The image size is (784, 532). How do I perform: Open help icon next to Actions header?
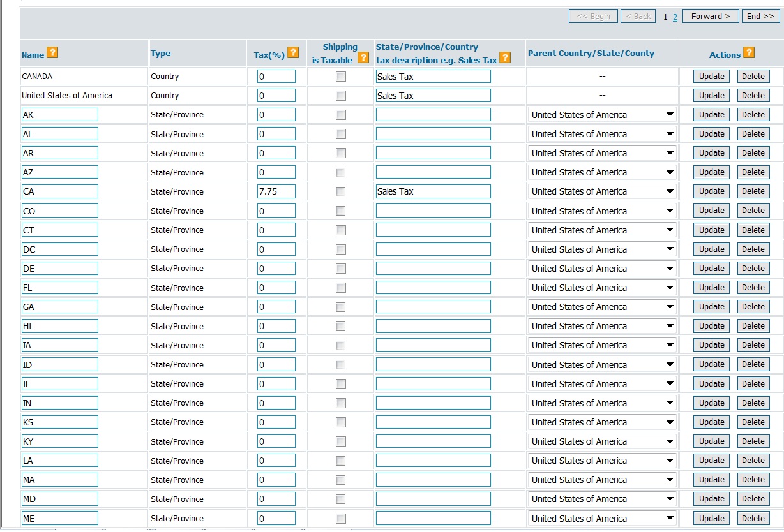point(749,53)
